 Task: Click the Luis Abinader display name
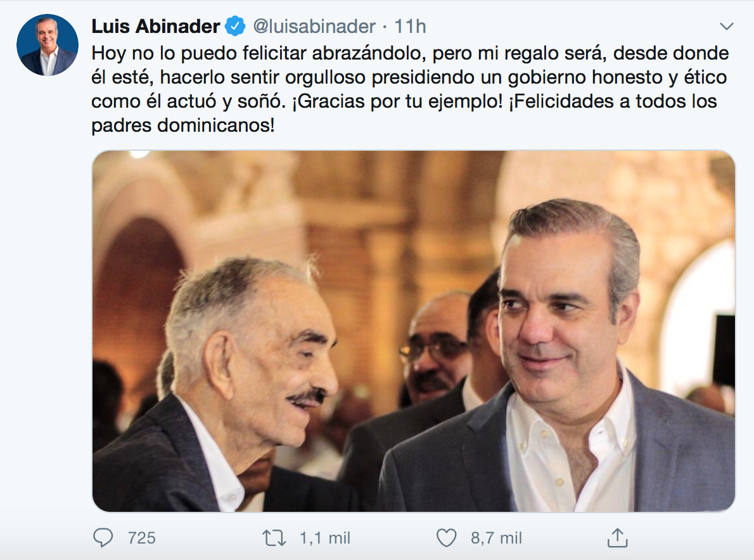(x=155, y=27)
